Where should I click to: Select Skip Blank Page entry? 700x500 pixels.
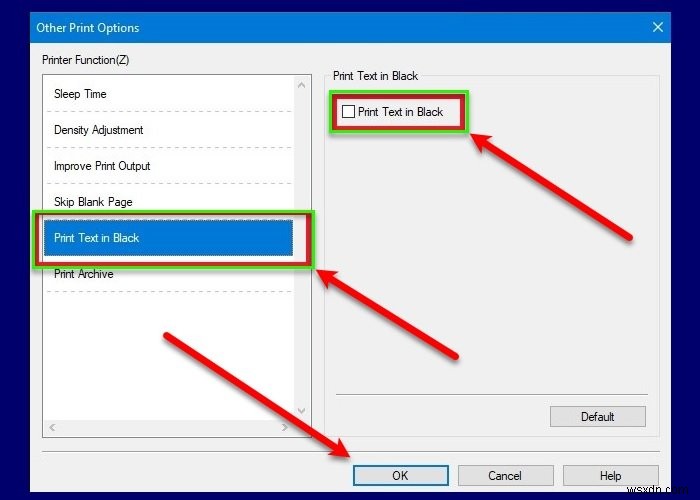tap(169, 202)
